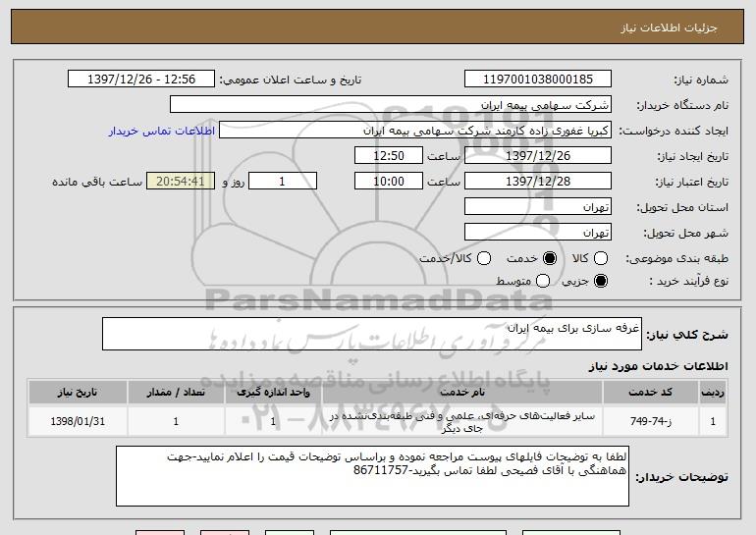Click ساعت باقی مانده label
The height and width of the screenshot is (535, 756).
(x=97, y=182)
